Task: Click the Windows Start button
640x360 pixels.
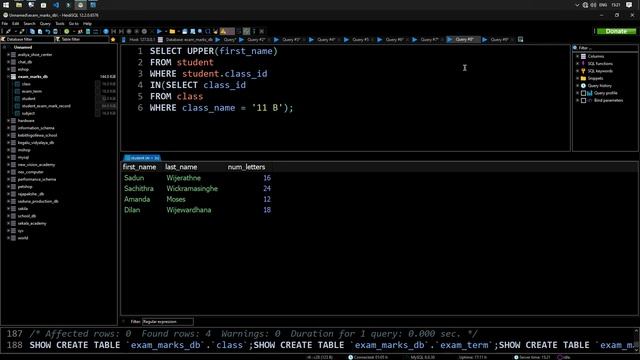Action: pyautogui.click(x=6, y=5)
